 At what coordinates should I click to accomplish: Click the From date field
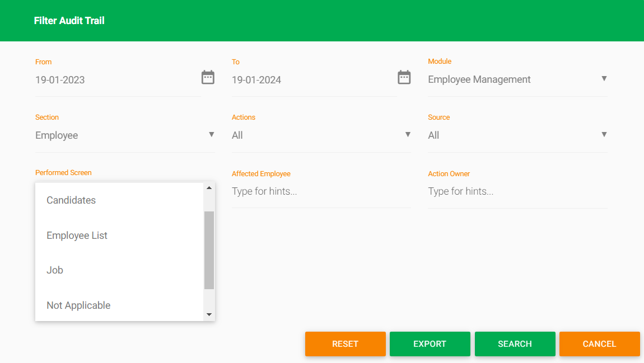pos(118,80)
